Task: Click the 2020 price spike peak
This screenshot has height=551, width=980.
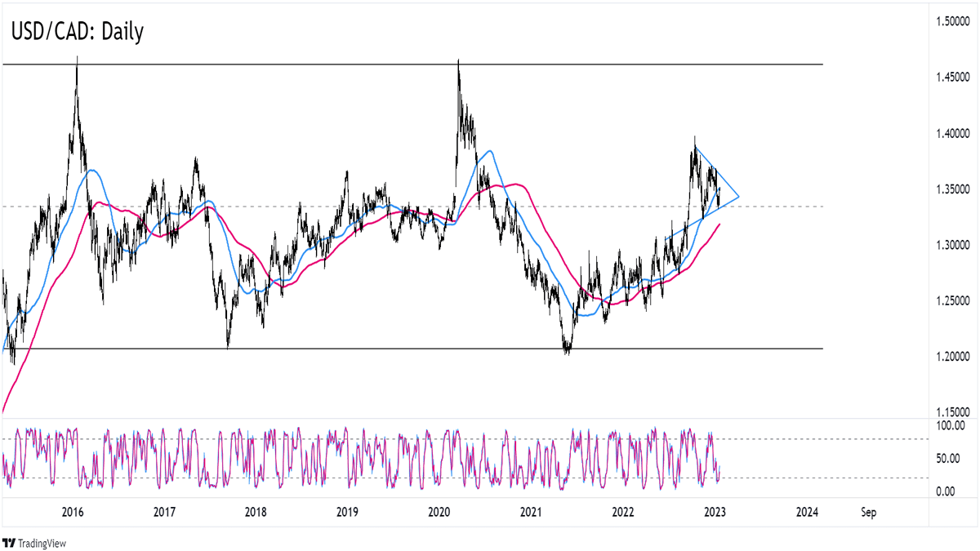Action: coord(458,62)
